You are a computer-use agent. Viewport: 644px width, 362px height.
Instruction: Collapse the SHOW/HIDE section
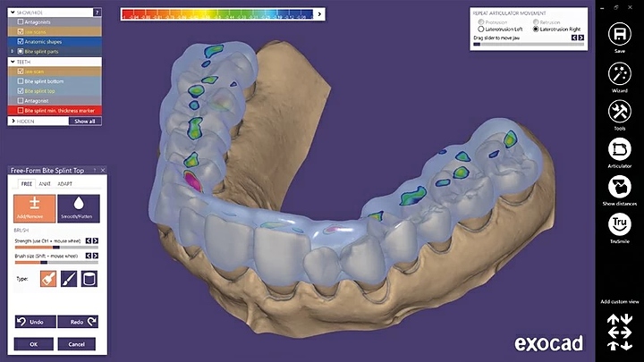(x=13, y=13)
